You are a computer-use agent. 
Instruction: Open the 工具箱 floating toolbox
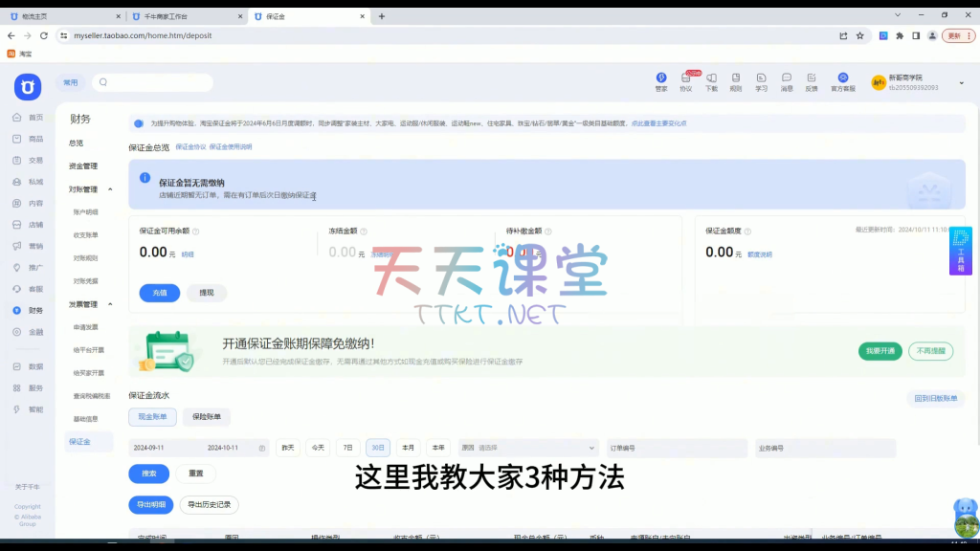click(x=961, y=250)
